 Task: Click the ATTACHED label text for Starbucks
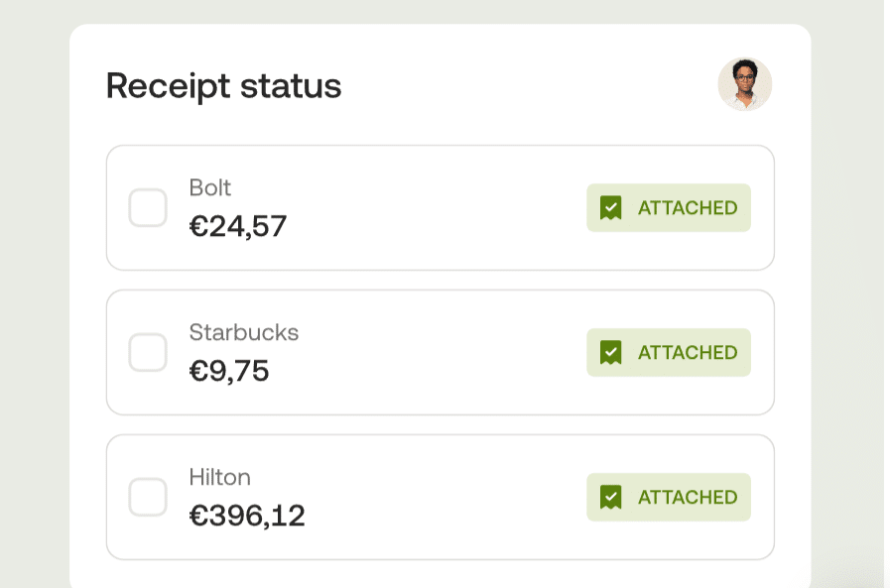[x=688, y=353]
